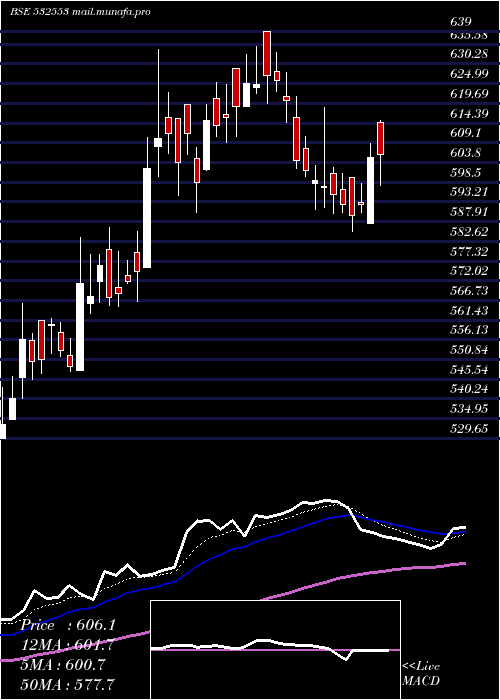Click the 561.43 price axis label
This screenshot has width=500, height=700.
pos(469,311)
